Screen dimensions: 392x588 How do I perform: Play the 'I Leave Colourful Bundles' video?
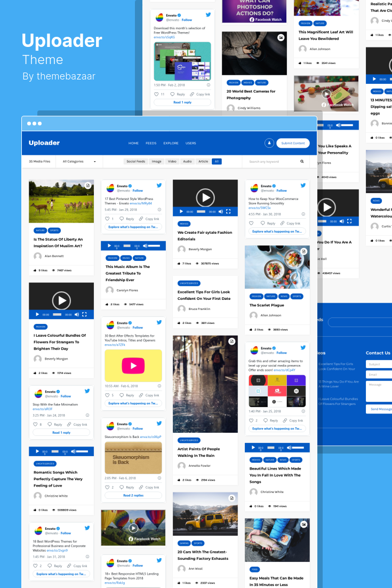[61, 300]
